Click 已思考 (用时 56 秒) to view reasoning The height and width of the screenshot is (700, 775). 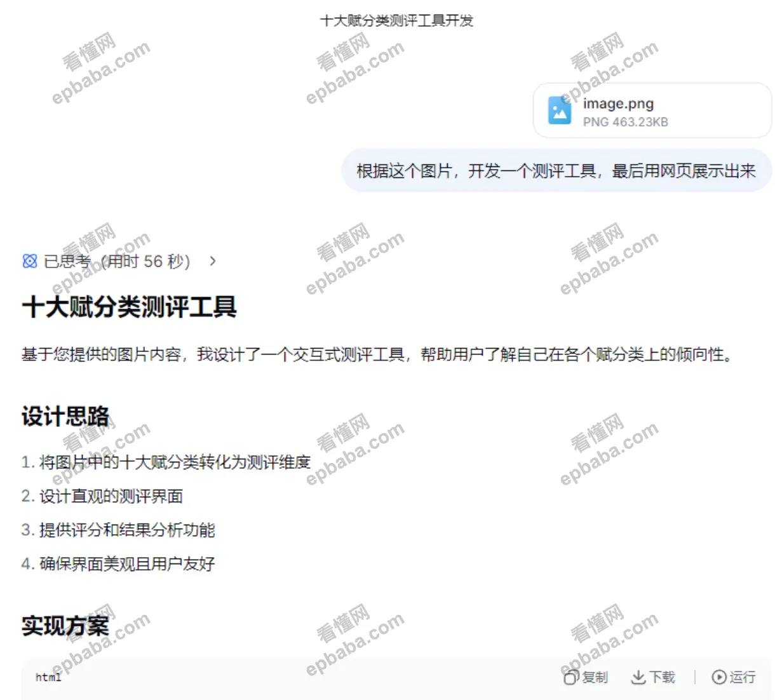[114, 261]
